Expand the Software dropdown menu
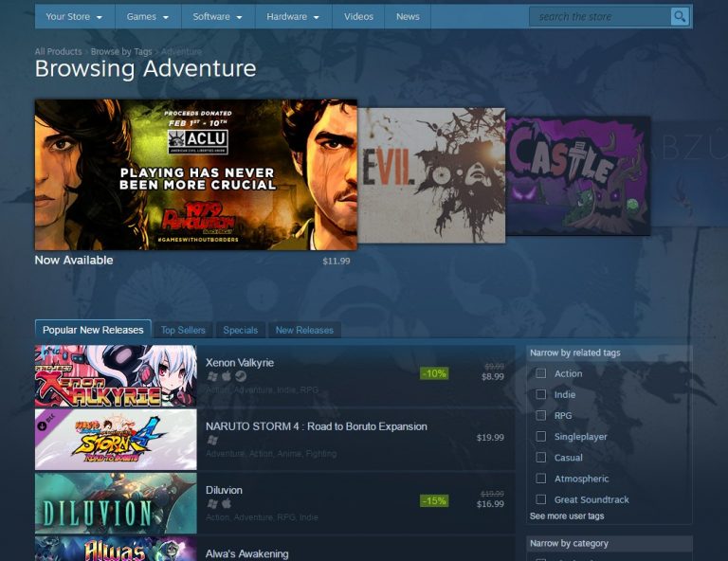 click(218, 17)
